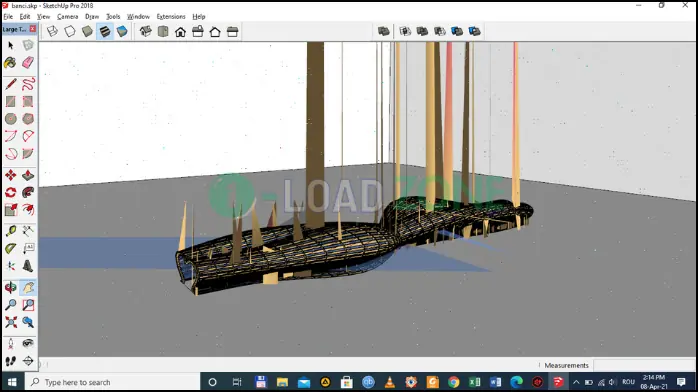Viewport: 698px width, 392px height.
Task: Choose the Rotate tool
Action: click(x=11, y=192)
